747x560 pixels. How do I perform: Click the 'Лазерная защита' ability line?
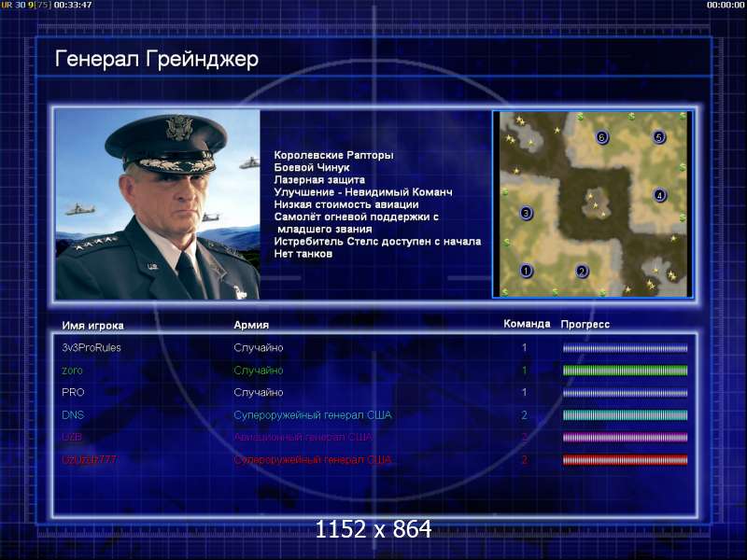click(319, 180)
